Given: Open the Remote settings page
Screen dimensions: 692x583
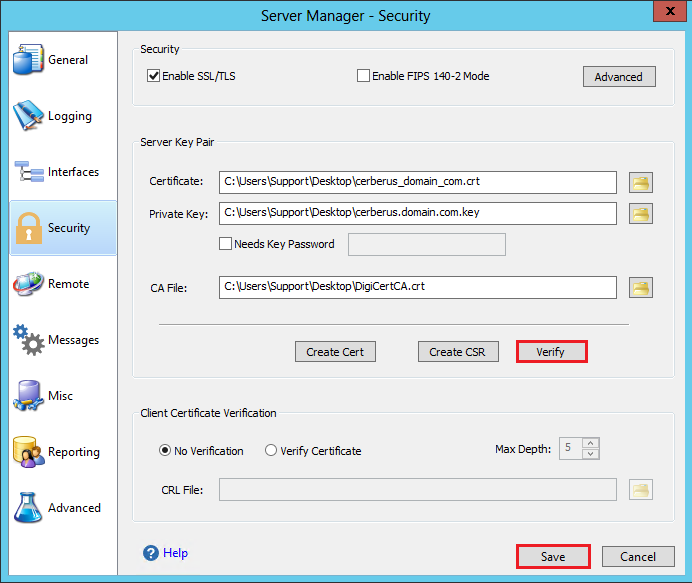Looking at the screenshot, I should [62, 284].
